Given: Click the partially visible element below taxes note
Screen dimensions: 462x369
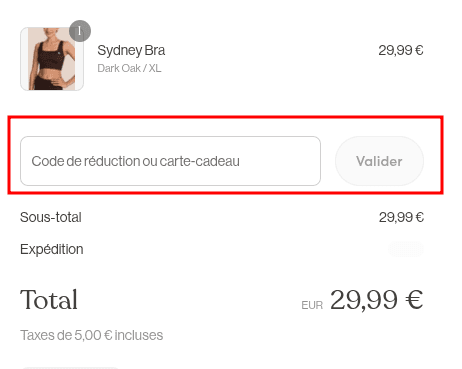Looking at the screenshot, I should click(x=70, y=368).
